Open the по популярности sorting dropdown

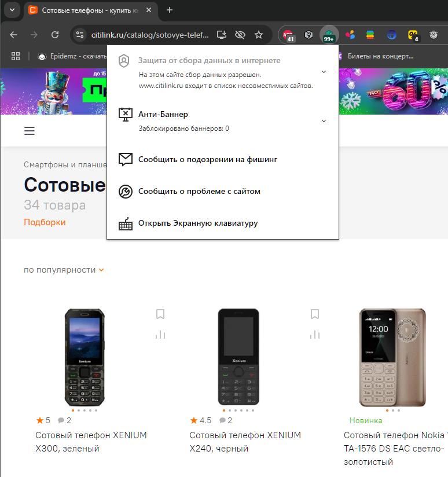click(x=64, y=270)
